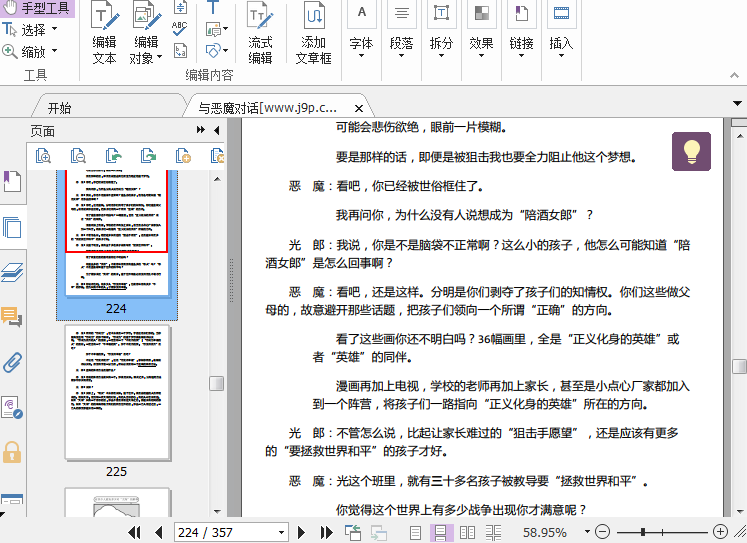This screenshot has width=747, height=543.
Task: Open the Page thumbnails side panel
Action: click(x=12, y=227)
